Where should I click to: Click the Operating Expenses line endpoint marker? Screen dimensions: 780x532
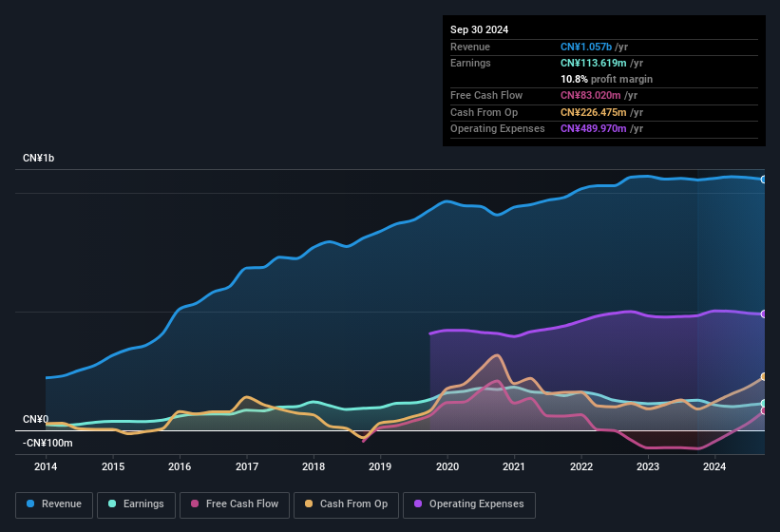(x=764, y=313)
